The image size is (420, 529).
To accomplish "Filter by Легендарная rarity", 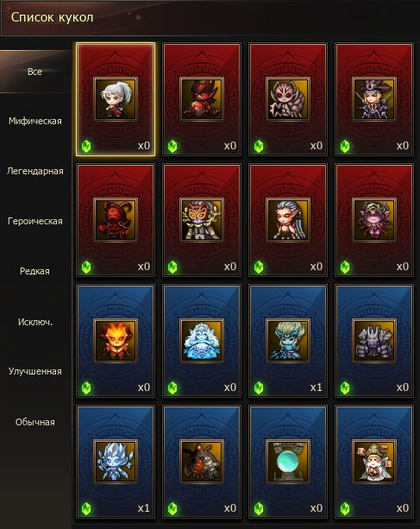I will [x=35, y=171].
